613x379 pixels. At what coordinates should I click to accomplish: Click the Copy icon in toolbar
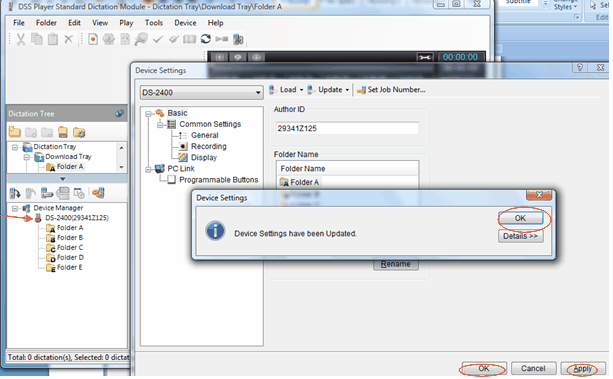click(37, 39)
